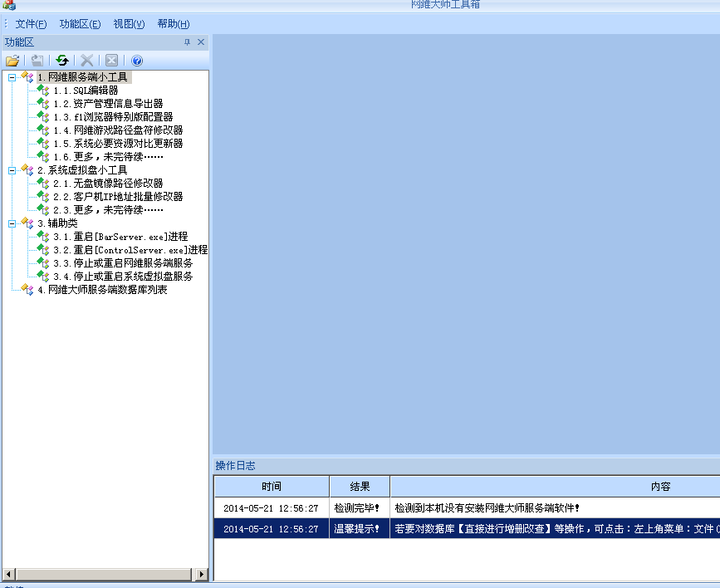Click the green refresh arrows icon

pyautogui.click(x=62, y=61)
